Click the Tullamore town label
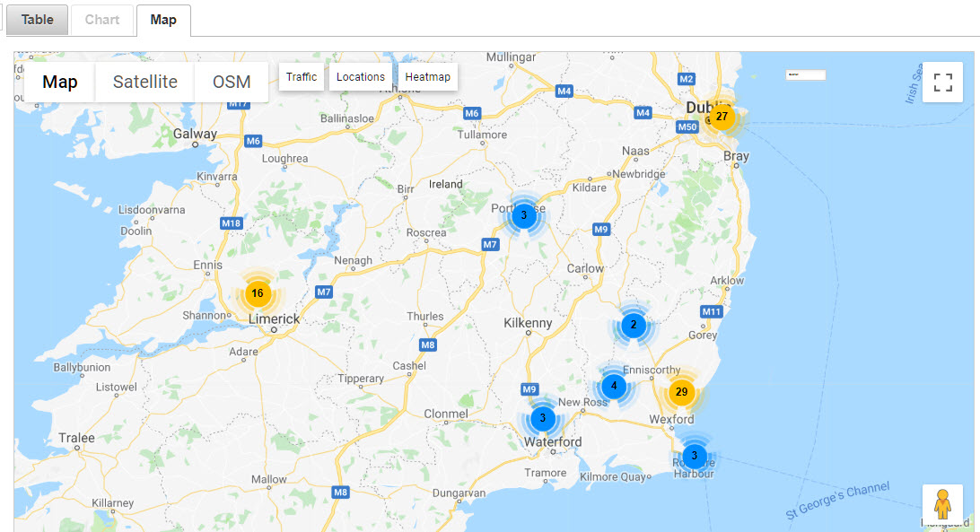Screen dimensions: 980x532 pyautogui.click(x=482, y=135)
